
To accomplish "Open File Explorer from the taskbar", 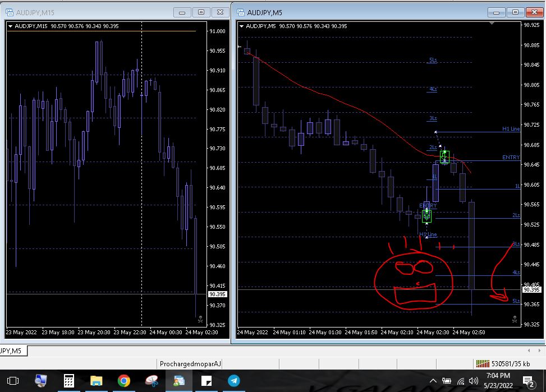I will (x=96, y=381).
